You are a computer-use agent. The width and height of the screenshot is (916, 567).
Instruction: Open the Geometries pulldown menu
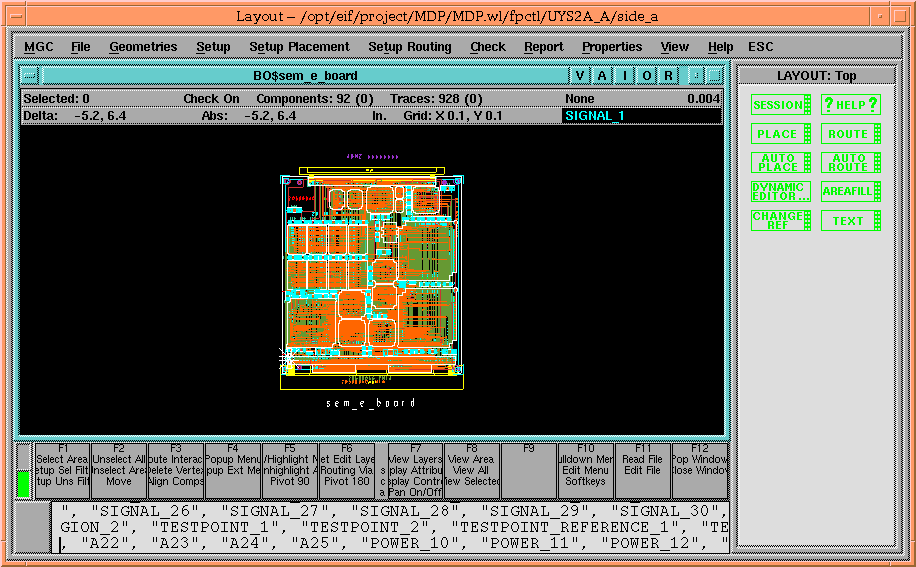pyautogui.click(x=143, y=47)
